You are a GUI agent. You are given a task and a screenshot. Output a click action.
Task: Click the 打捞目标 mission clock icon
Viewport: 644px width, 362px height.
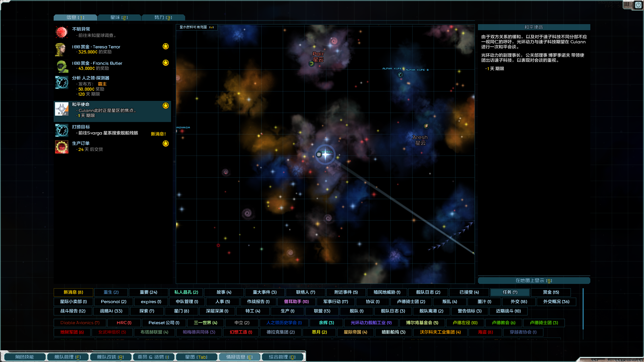click(x=62, y=130)
